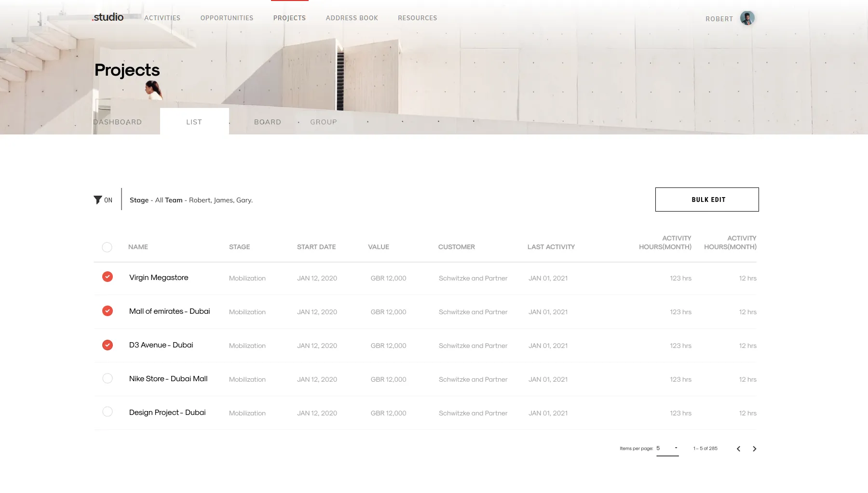This screenshot has width=868, height=493.
Task: Toggle the select-all checkbox in header
Action: tap(107, 247)
